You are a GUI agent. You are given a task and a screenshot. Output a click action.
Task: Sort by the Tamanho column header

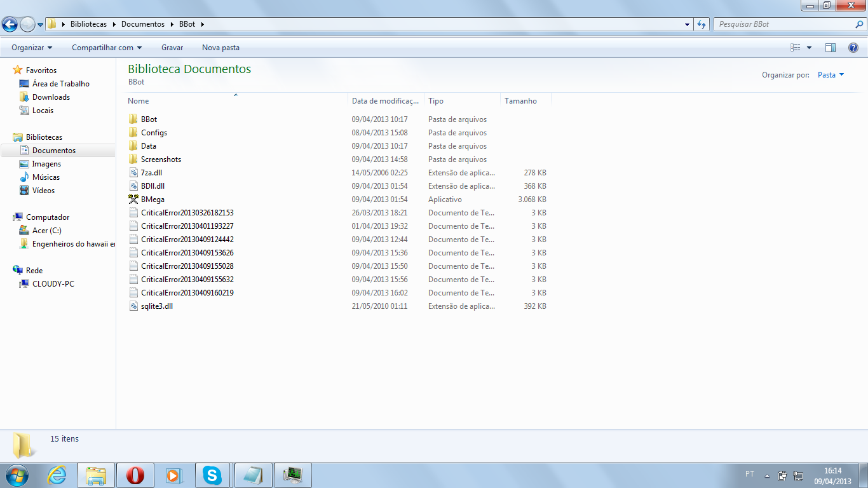click(521, 101)
